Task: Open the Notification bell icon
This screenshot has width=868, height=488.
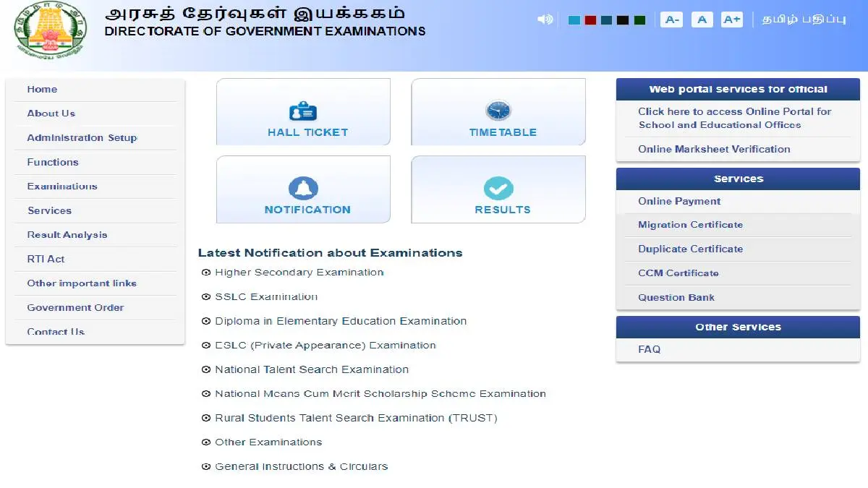Action: (x=303, y=189)
